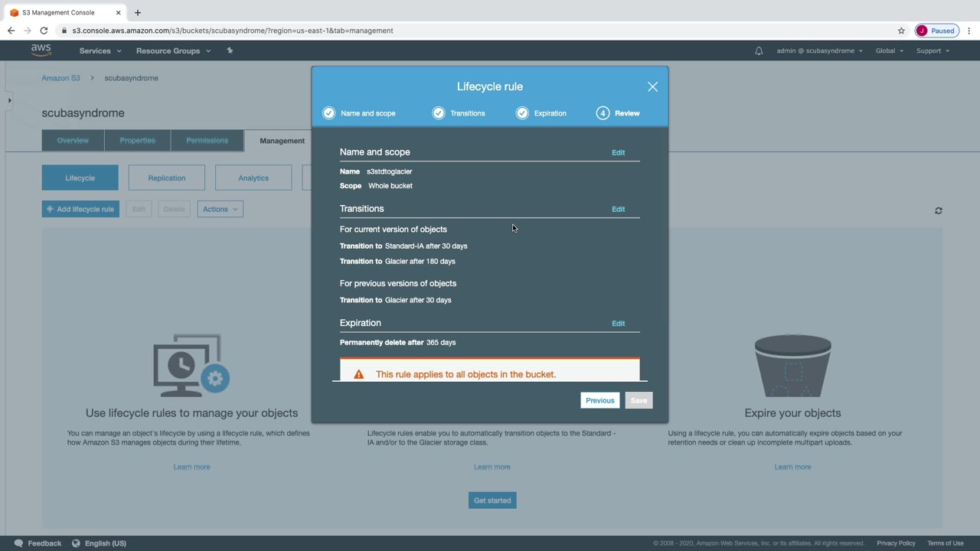The image size is (980, 551).
Task: Expand the left side navigation panel
Action: tap(9, 100)
